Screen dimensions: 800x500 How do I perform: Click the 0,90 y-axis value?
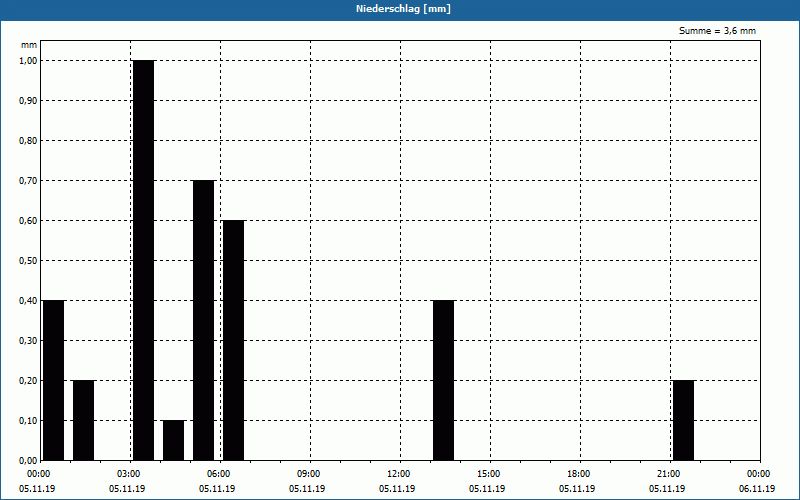point(28,101)
